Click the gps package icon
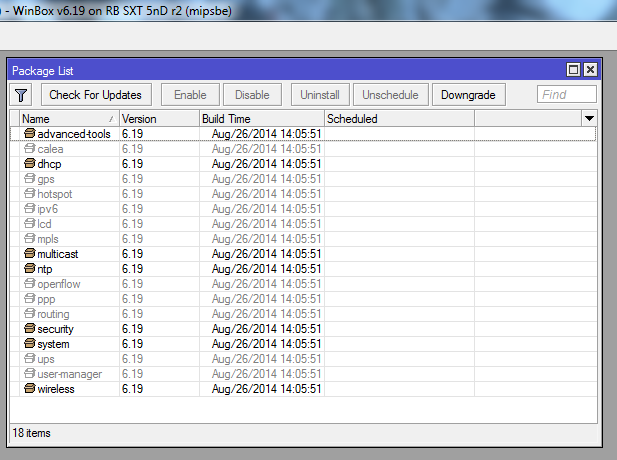Screen dimensions: 617x460 30,178
